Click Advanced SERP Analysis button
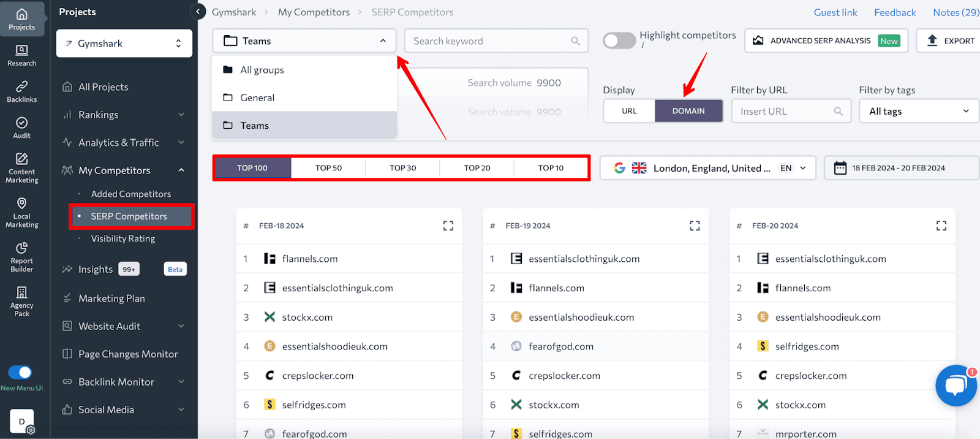This screenshot has width=980, height=439. click(x=827, y=40)
